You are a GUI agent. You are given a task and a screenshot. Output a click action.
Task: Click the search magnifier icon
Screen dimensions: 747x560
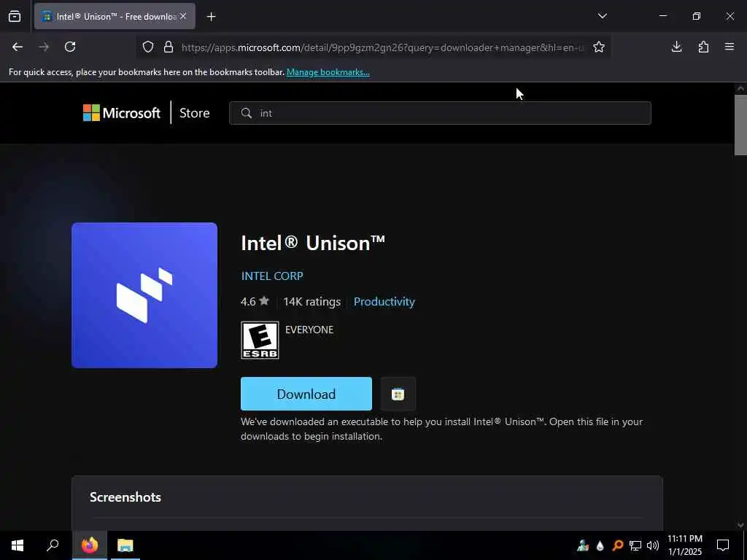click(x=247, y=113)
